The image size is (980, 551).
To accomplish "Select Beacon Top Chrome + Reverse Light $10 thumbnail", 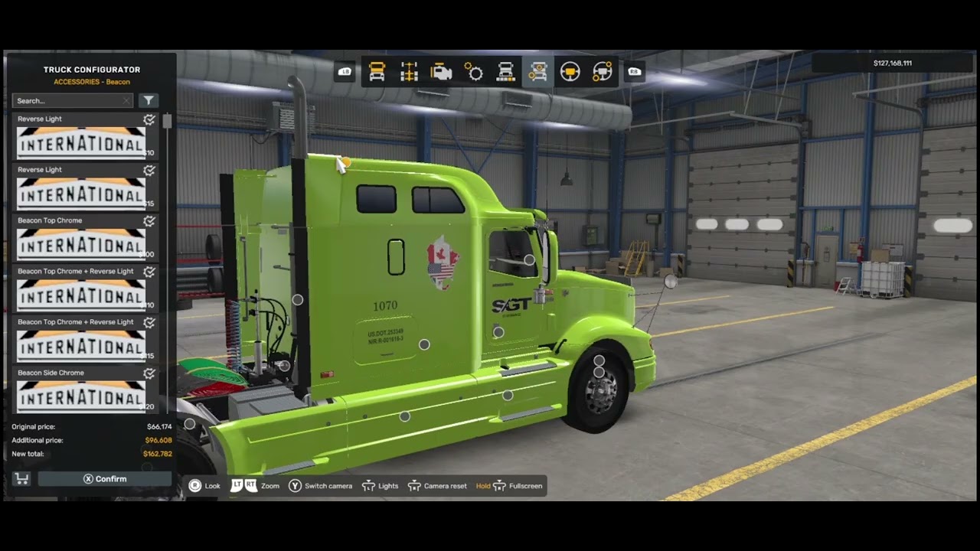I will click(80, 295).
